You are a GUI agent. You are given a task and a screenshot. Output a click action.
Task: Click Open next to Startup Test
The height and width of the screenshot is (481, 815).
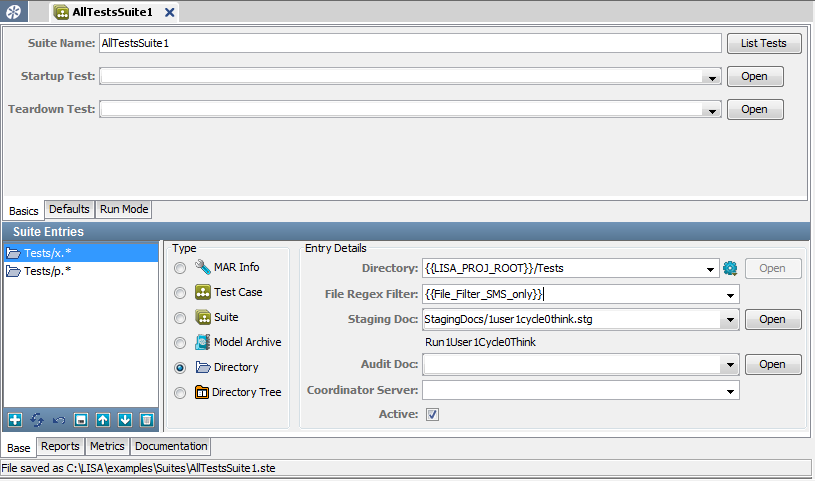coord(755,76)
